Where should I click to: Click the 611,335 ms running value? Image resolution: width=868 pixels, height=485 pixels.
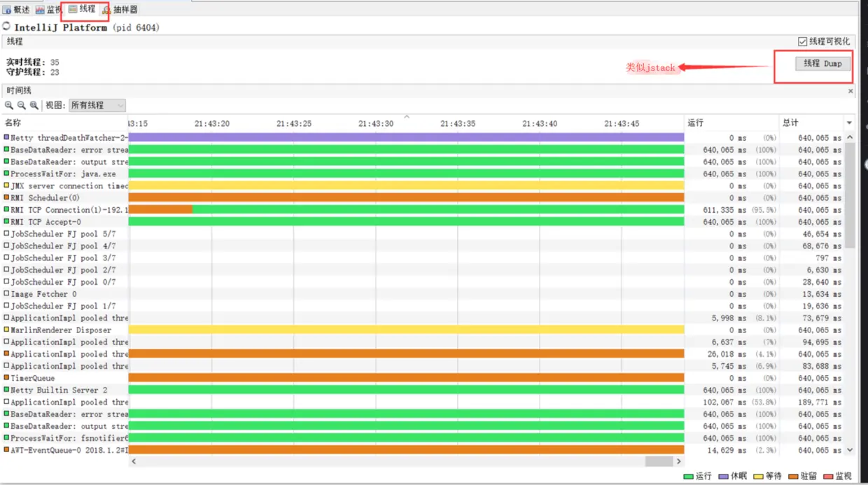(724, 210)
